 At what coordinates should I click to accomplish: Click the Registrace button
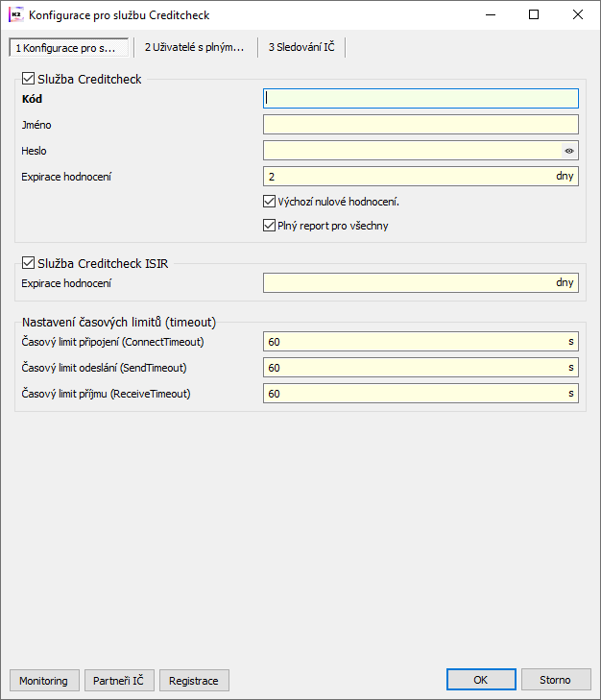[x=194, y=681]
